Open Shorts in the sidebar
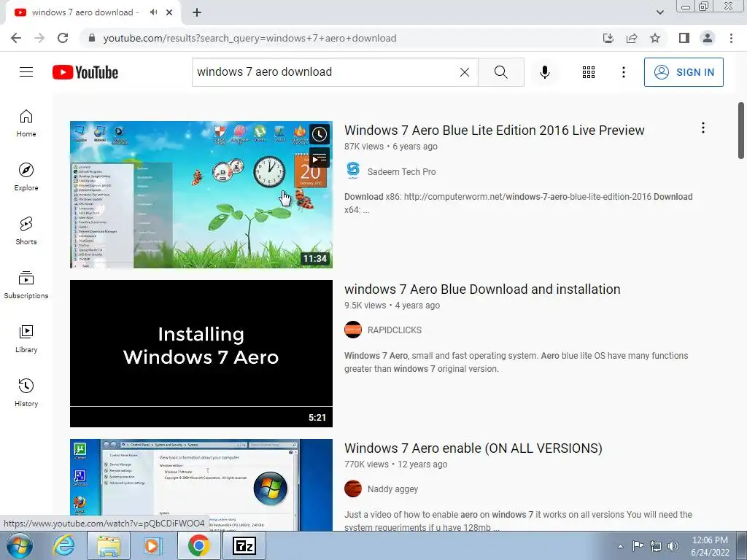The image size is (747, 560). 26,230
